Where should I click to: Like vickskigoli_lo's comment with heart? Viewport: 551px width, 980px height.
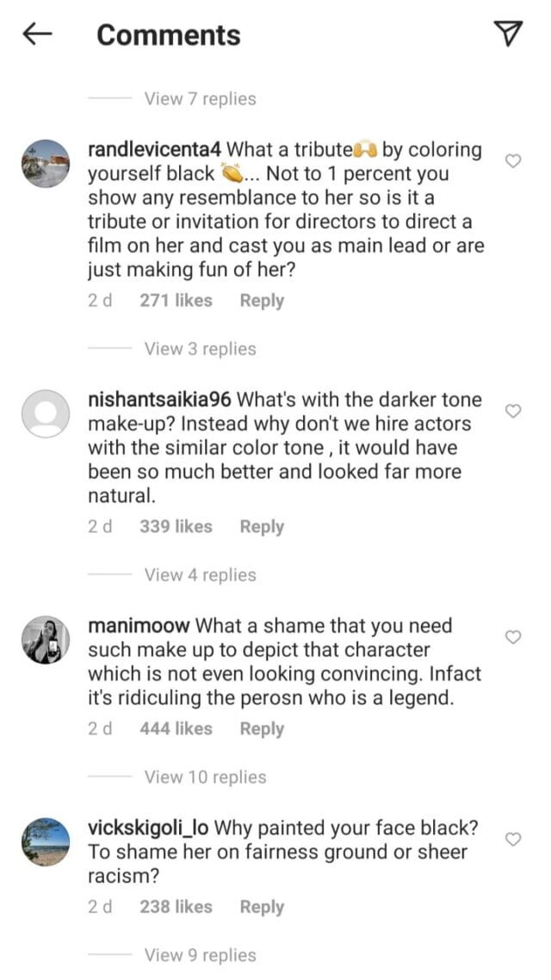tap(512, 839)
